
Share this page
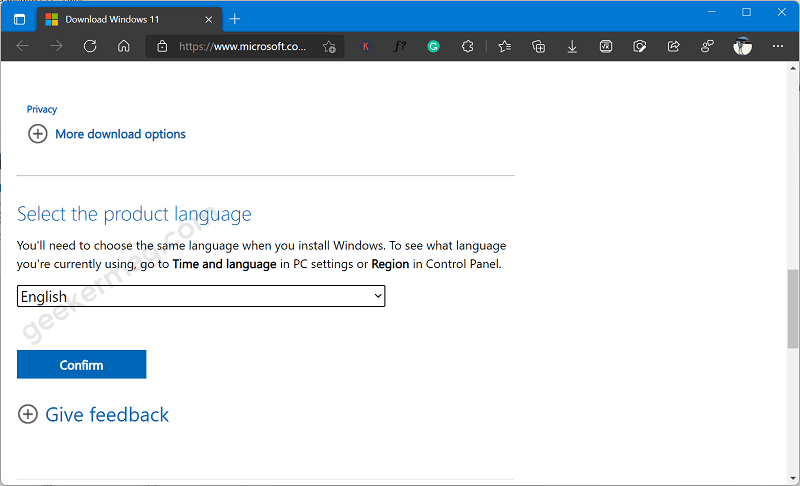(673, 46)
